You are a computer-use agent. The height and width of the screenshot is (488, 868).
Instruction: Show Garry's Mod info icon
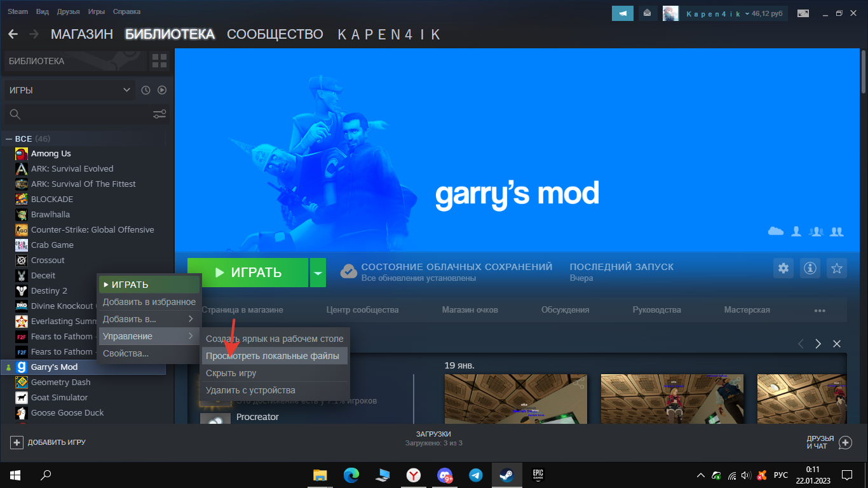pos(810,268)
